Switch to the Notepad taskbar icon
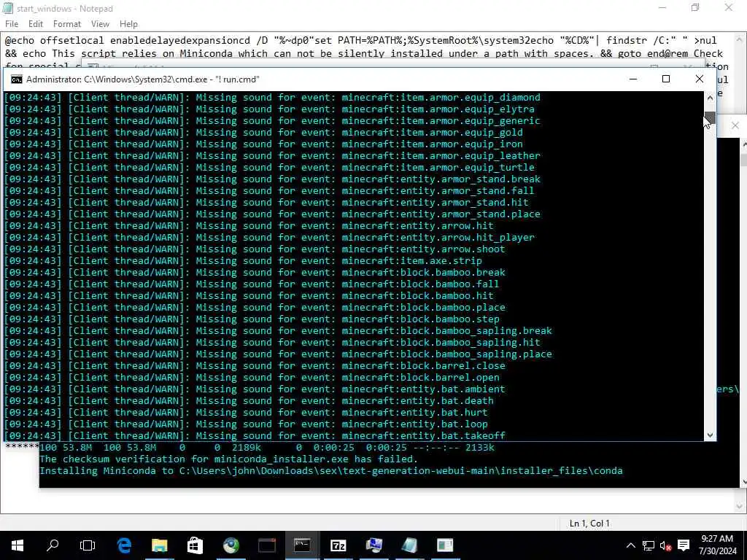The image size is (747, 560). pos(409,545)
